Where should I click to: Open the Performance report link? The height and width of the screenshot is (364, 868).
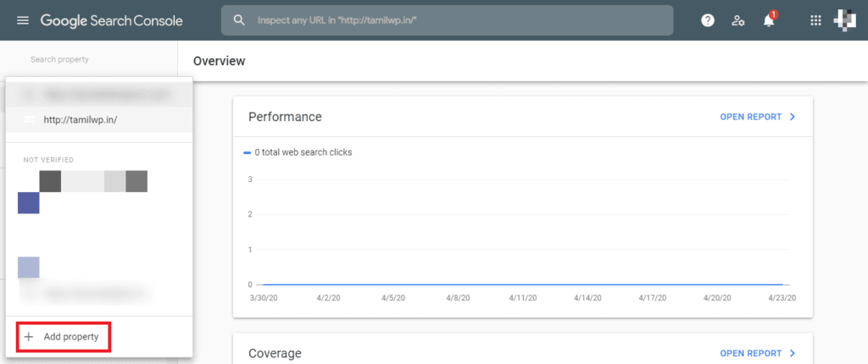[751, 118]
